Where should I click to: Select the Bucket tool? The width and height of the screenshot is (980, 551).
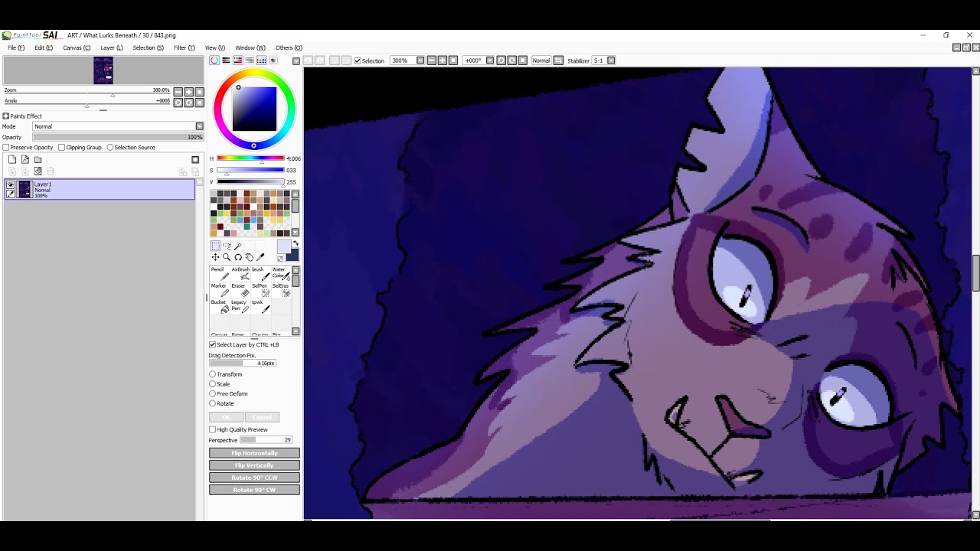point(219,306)
